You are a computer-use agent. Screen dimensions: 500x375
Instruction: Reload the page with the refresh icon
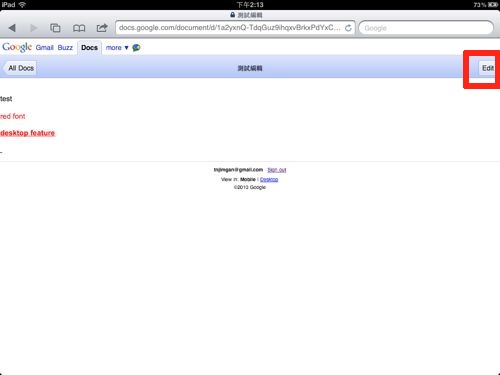tap(348, 28)
